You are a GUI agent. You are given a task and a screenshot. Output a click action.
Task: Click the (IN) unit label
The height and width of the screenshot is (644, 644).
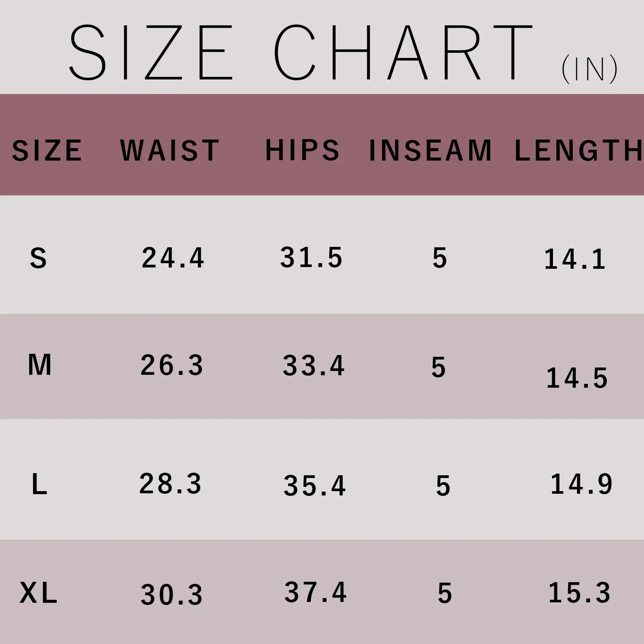point(589,69)
